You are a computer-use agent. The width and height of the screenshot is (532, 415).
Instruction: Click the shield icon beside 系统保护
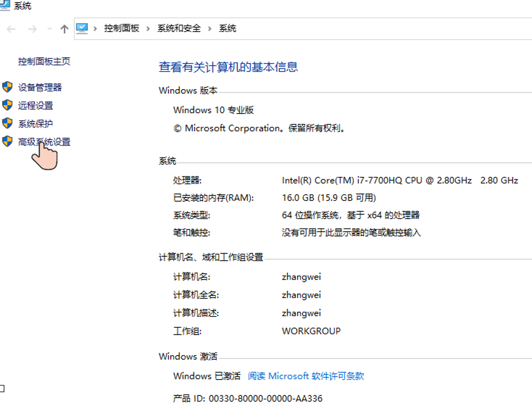8,124
